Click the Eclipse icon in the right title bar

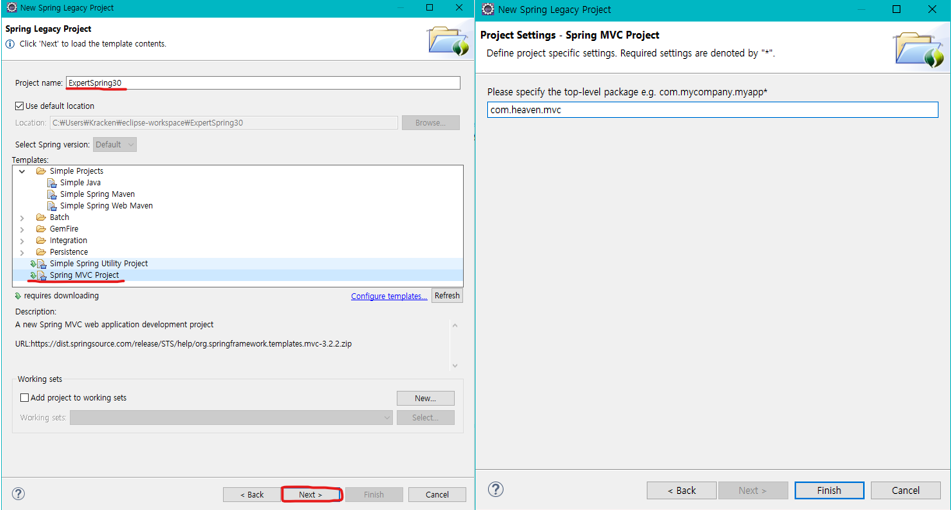[x=488, y=9]
